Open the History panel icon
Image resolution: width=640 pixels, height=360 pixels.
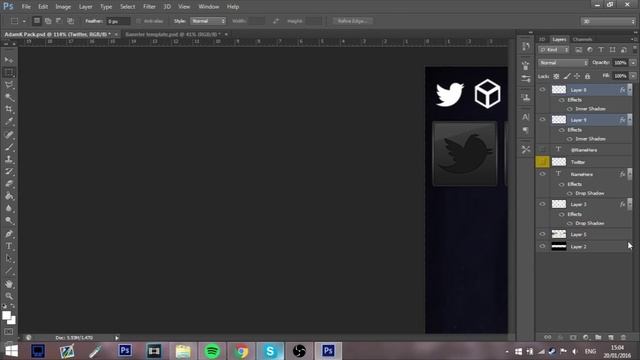[x=526, y=46]
